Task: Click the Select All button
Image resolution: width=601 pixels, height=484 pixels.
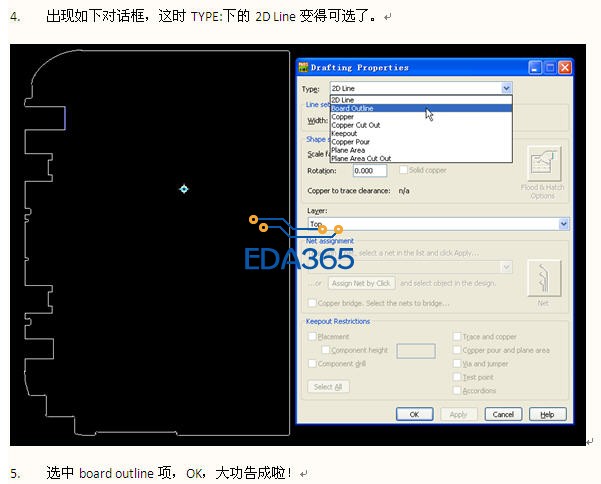Action: point(328,387)
